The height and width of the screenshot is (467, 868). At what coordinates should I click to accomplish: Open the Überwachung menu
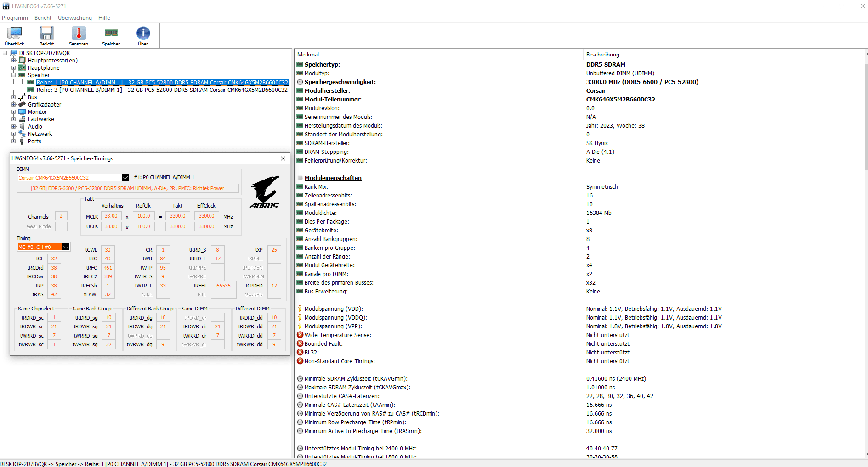pyautogui.click(x=75, y=18)
